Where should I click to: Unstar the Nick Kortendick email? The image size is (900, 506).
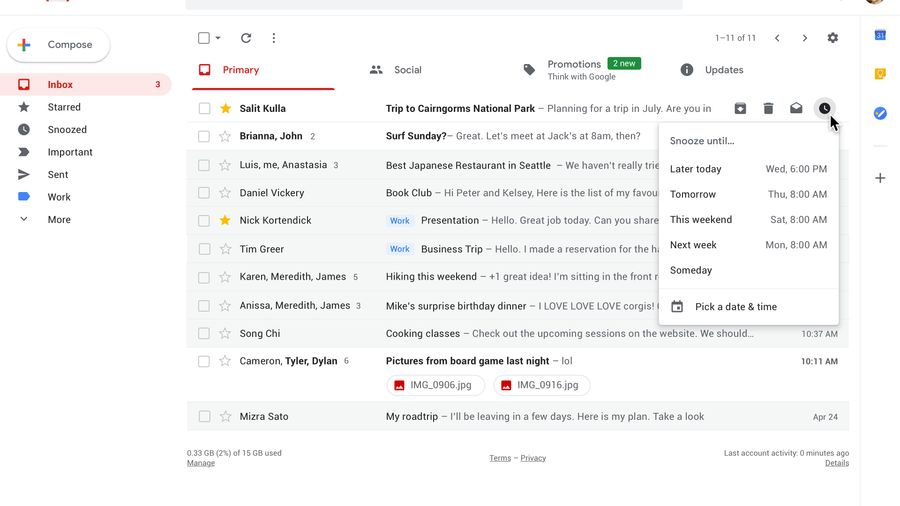click(225, 220)
